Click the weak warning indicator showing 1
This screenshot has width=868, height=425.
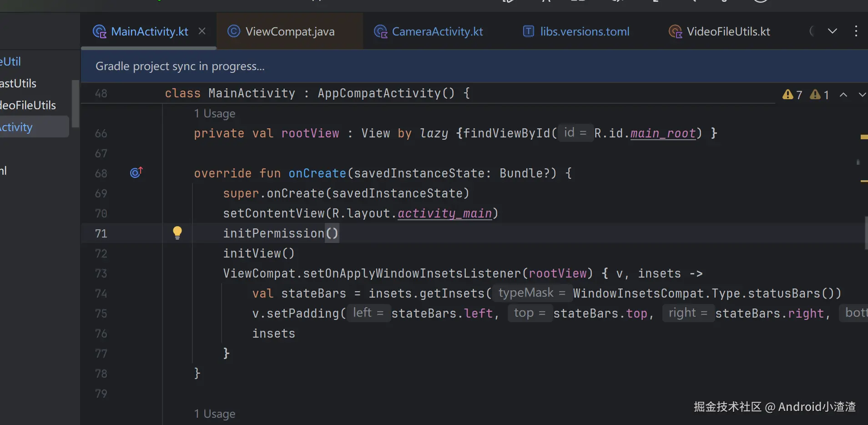pos(819,95)
